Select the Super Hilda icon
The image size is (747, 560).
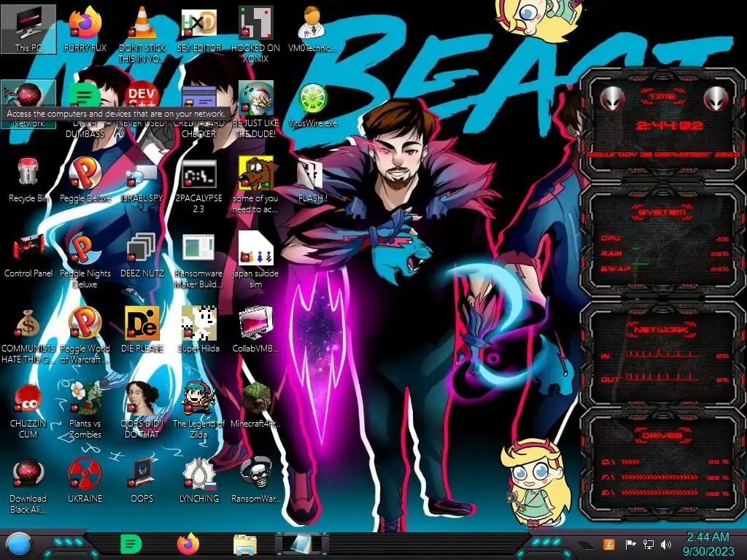(x=198, y=330)
